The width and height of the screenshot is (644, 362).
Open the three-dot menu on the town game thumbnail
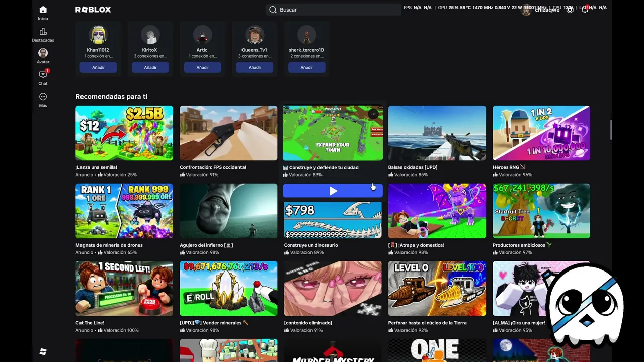click(373, 114)
